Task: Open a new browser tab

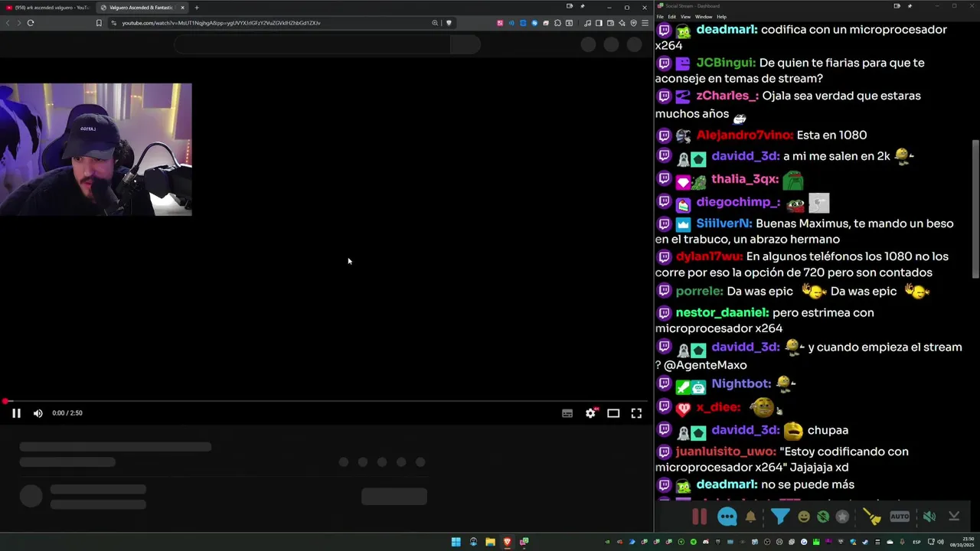Action: (197, 8)
